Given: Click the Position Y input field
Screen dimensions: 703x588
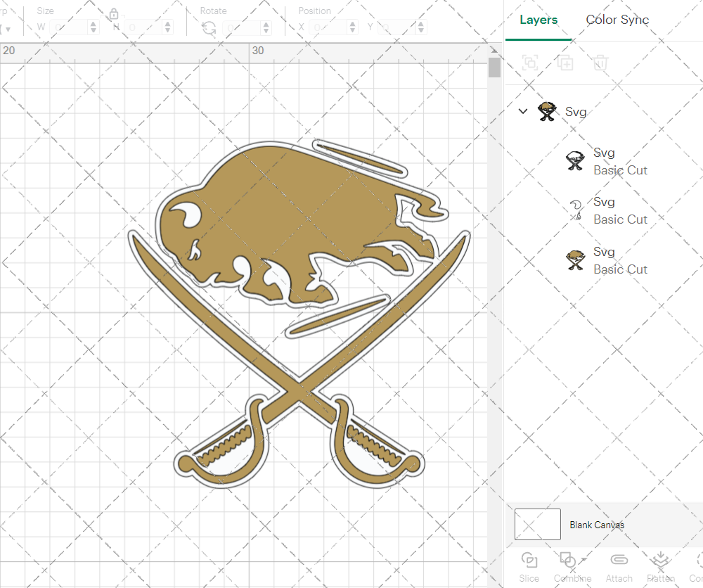Looking at the screenshot, I should [x=397, y=27].
